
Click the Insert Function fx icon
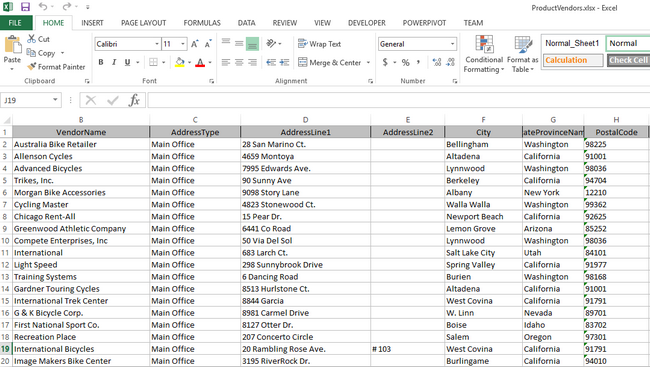(x=134, y=100)
